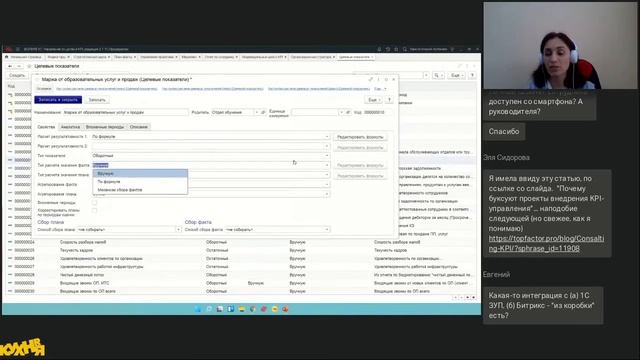The height and width of the screenshot is (360, 640).
Task: Open the topfactor.pro blog link in chat
Action: click(546, 243)
